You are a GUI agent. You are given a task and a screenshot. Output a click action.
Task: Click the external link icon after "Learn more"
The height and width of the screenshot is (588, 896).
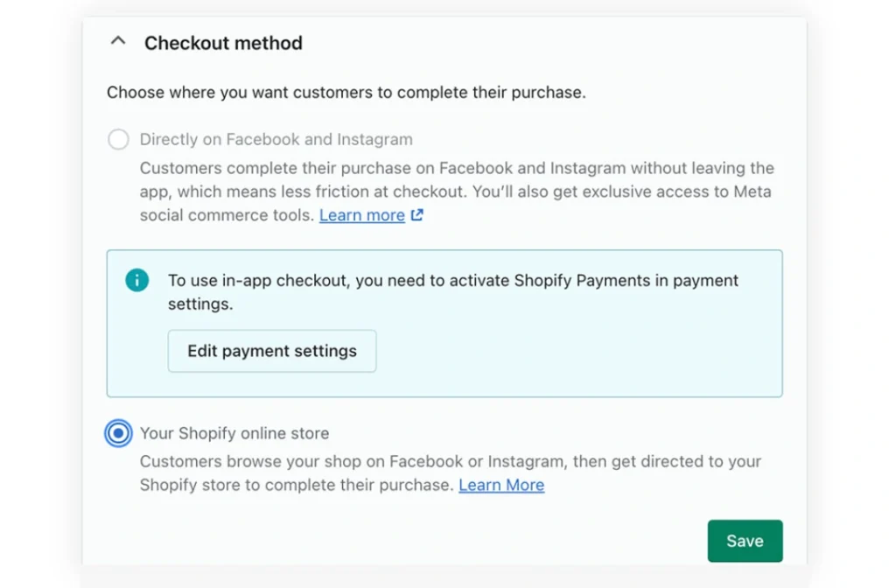click(x=416, y=214)
